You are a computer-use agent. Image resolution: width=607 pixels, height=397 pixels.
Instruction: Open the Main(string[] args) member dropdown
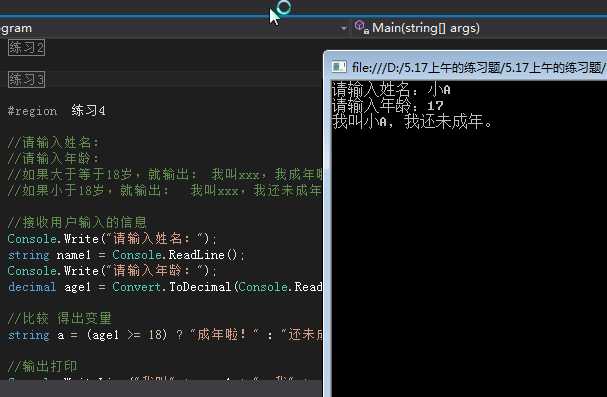(x=425, y=28)
